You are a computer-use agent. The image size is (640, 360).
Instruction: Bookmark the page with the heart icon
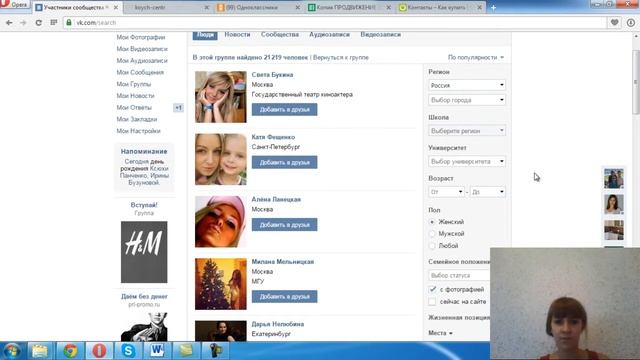pos(614,23)
